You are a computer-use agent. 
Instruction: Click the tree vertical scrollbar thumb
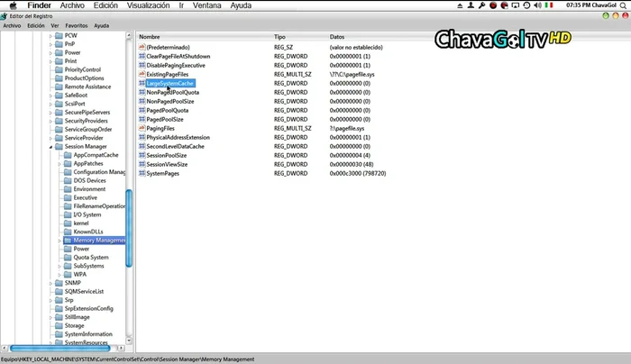(x=129, y=228)
